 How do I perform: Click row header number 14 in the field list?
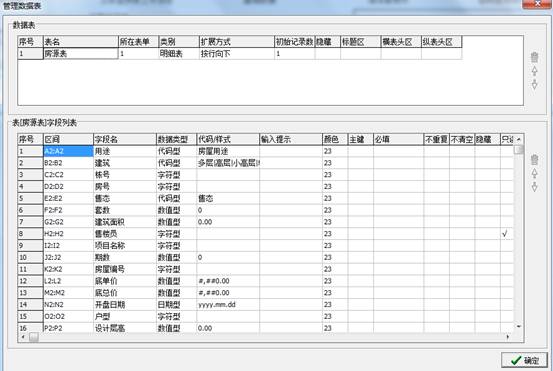30,304
